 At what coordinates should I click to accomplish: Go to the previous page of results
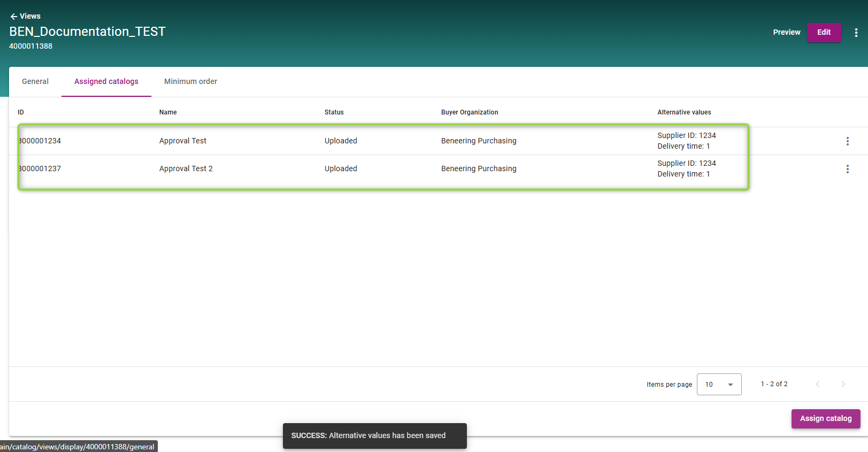(x=817, y=384)
